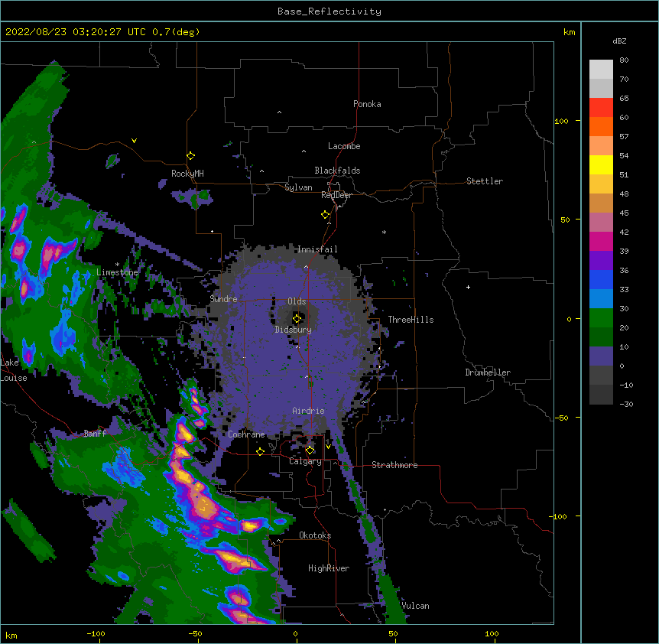Click the Ponoka town label

pos(367,104)
